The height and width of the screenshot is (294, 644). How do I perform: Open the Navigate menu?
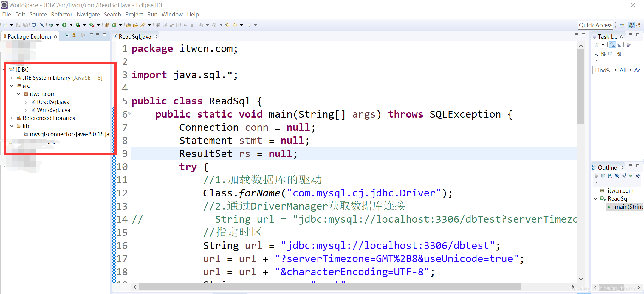coord(88,14)
